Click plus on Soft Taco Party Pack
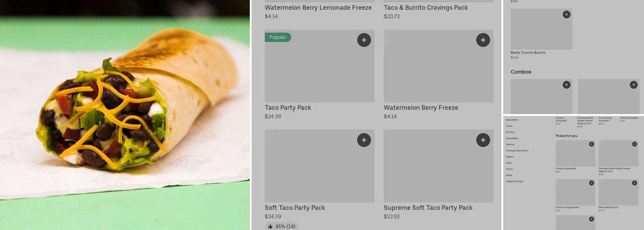The width and height of the screenshot is (644, 230). click(364, 140)
